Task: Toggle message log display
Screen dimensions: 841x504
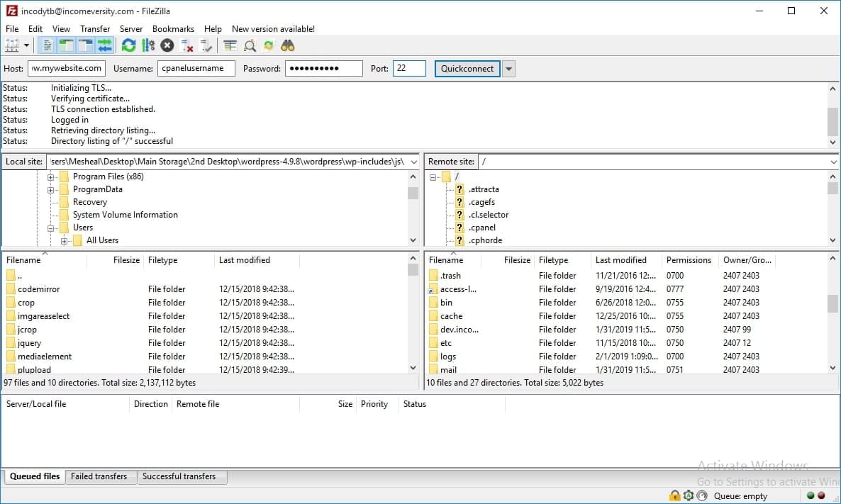Action: 47,45
